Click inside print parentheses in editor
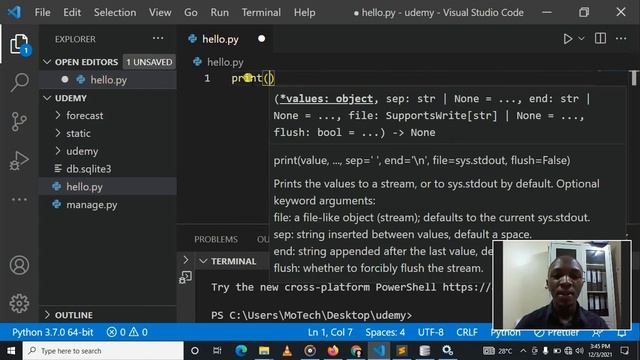This screenshot has width=640, height=360. tap(269, 78)
